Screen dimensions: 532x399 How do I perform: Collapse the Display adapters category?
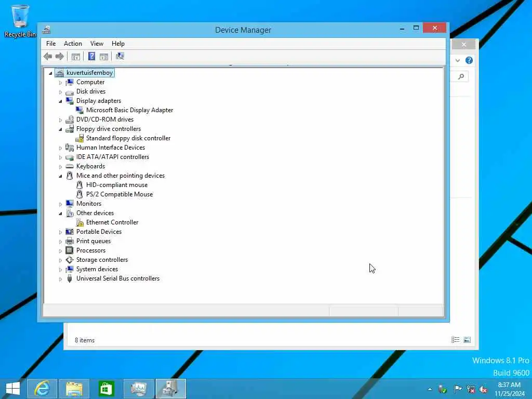(60, 101)
